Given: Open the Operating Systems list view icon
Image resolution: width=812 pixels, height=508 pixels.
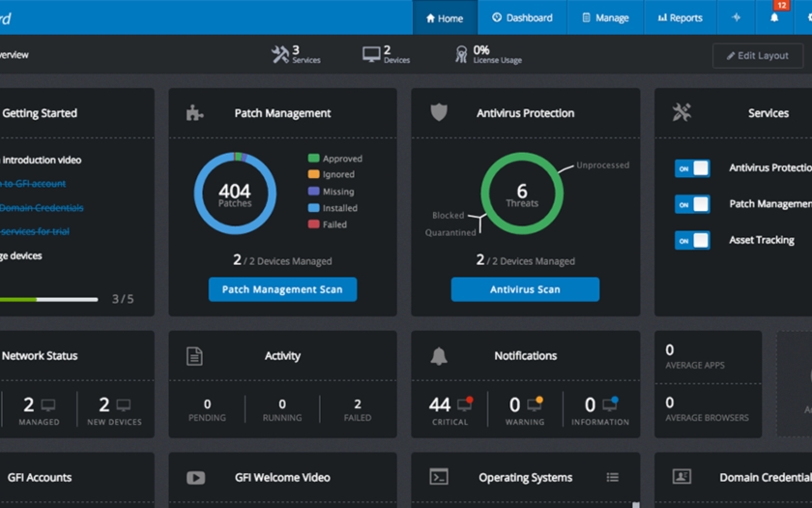Looking at the screenshot, I should click(613, 477).
